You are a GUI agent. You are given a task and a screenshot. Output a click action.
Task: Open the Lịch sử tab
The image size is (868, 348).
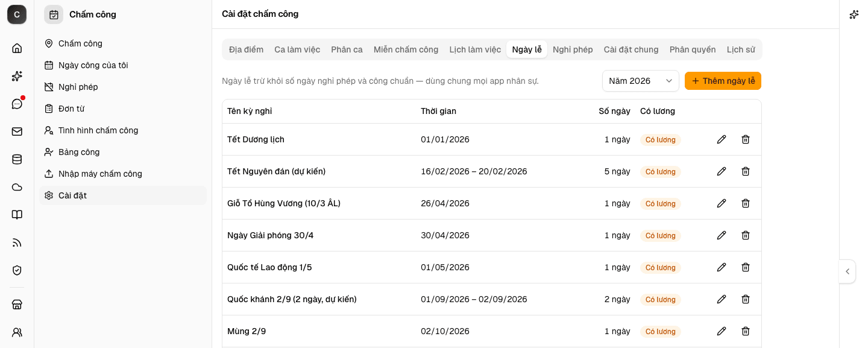pyautogui.click(x=741, y=49)
